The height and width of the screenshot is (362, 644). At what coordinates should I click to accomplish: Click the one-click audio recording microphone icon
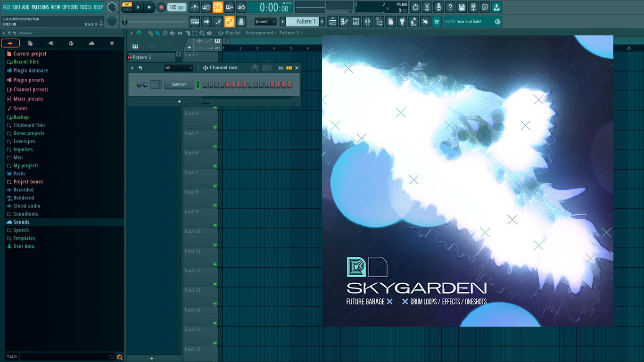pyautogui.click(x=438, y=7)
